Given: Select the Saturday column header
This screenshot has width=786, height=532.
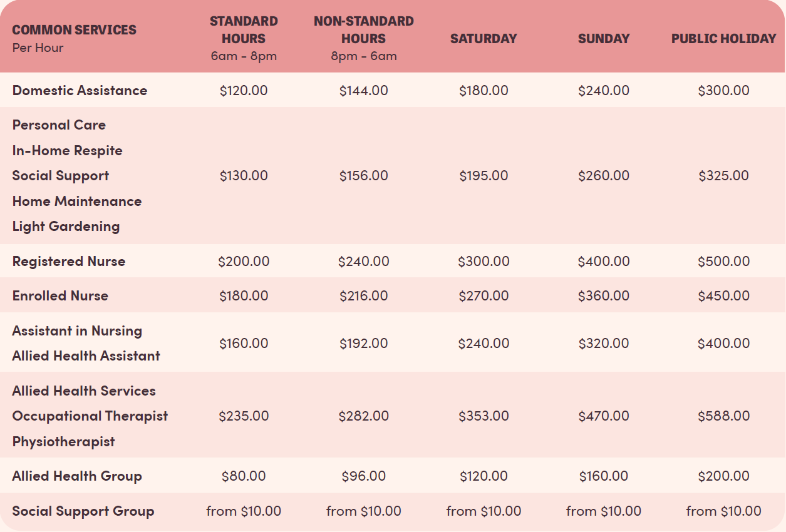Looking at the screenshot, I should coord(483,38).
